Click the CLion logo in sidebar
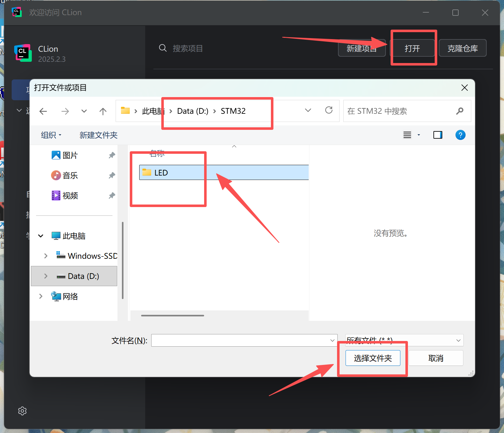This screenshot has width=504, height=433. pyautogui.click(x=23, y=53)
